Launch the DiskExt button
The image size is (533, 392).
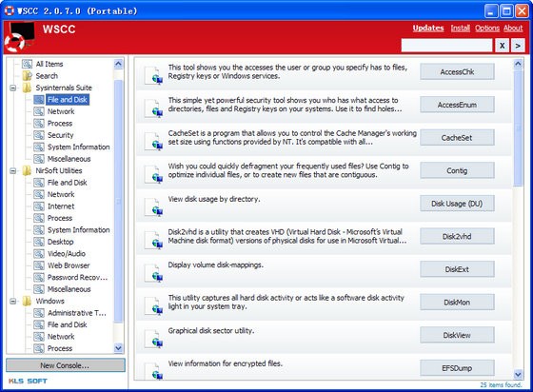pos(457,269)
